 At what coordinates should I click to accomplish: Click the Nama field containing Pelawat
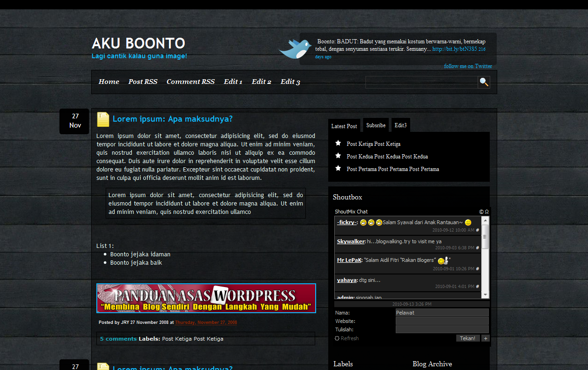[442, 313]
